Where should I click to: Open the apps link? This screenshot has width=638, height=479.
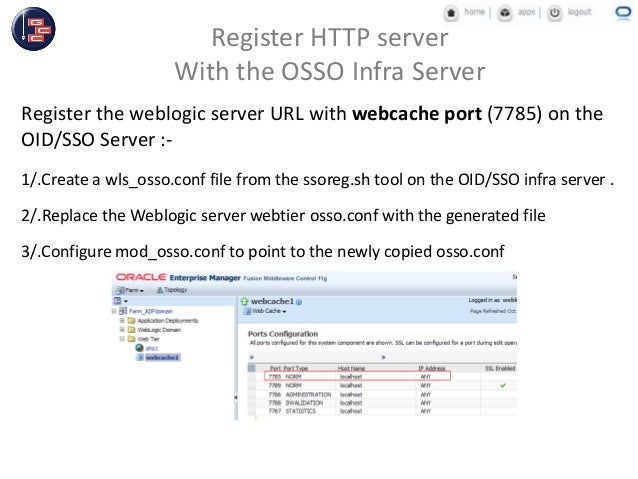coord(526,12)
